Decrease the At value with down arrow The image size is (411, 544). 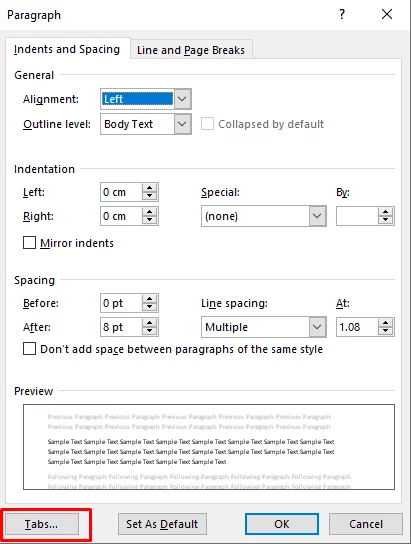click(x=385, y=331)
